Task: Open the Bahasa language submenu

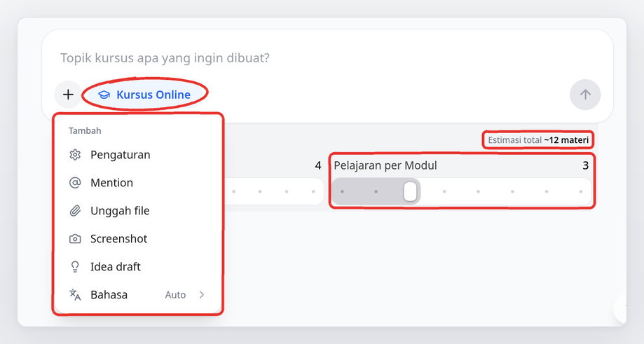Action: [x=138, y=294]
